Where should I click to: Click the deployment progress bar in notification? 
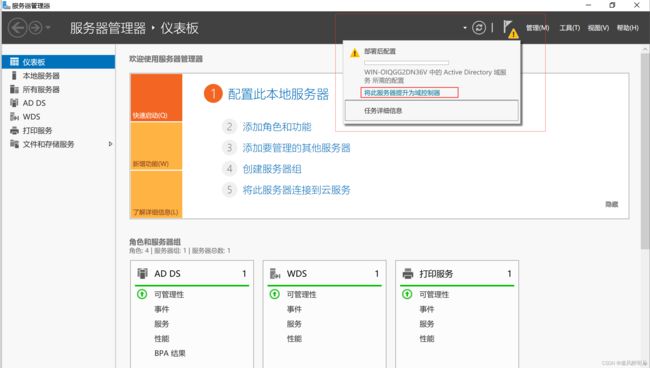pyautogui.click(x=406, y=63)
